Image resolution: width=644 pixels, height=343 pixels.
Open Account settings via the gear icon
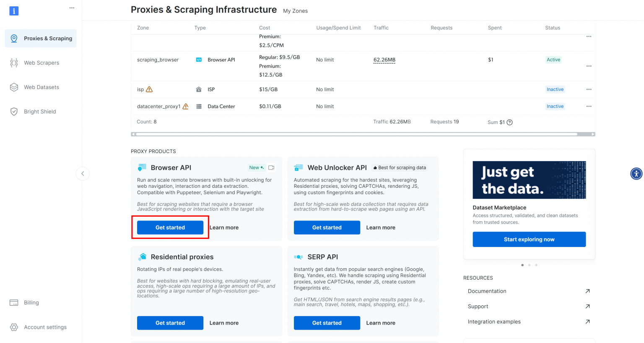[x=14, y=327]
